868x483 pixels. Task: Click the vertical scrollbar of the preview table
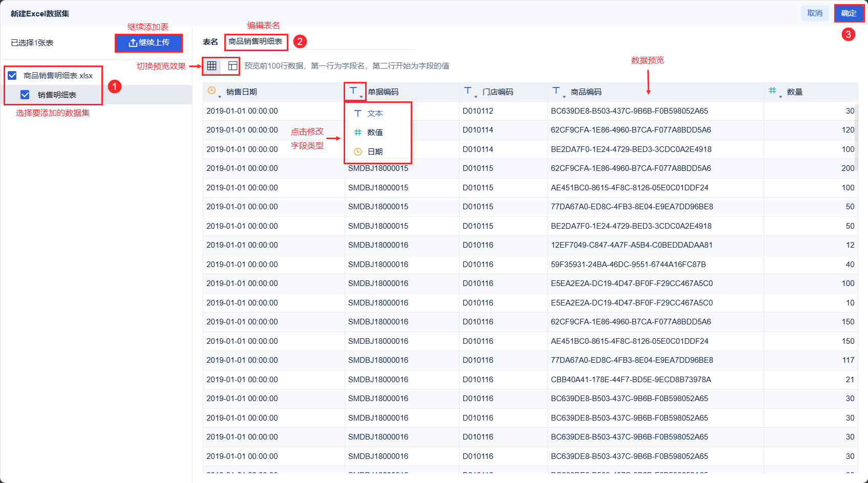pyautogui.click(x=856, y=138)
